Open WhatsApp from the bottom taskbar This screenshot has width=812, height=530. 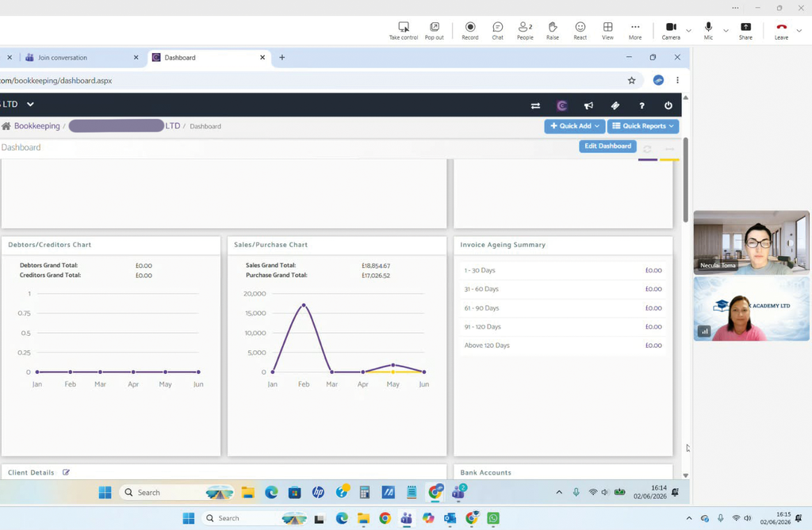[493, 518]
